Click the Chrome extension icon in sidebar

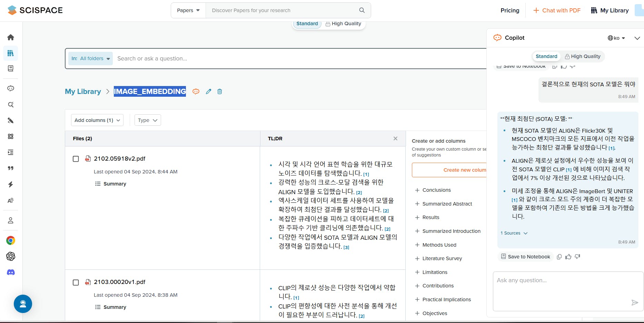click(x=11, y=240)
